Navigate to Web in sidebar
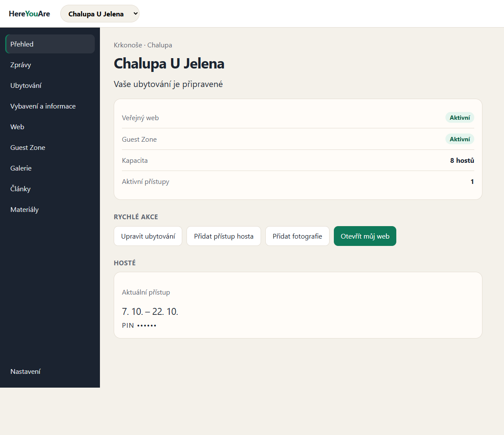Screen dimensions: 504x435 coord(50,127)
